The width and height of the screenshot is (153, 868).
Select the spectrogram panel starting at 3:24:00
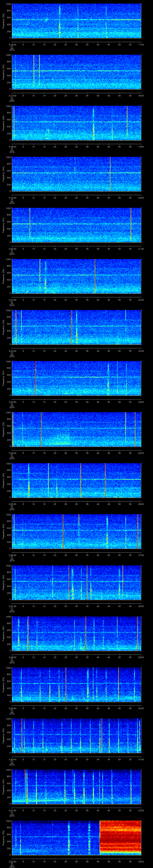(77, 429)
